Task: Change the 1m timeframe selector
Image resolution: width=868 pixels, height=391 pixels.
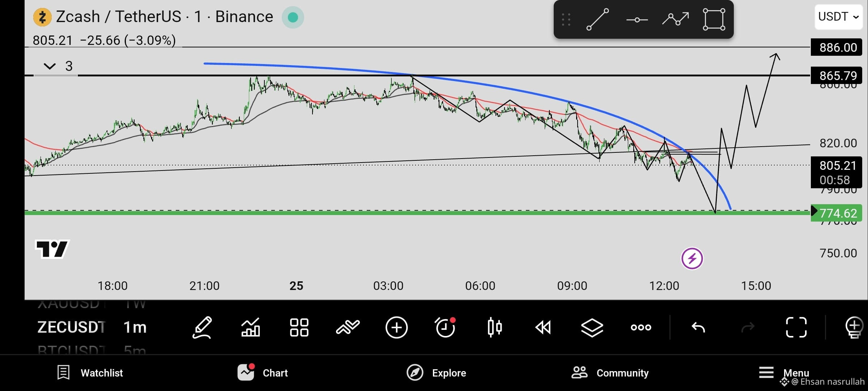Action: pyautogui.click(x=135, y=327)
